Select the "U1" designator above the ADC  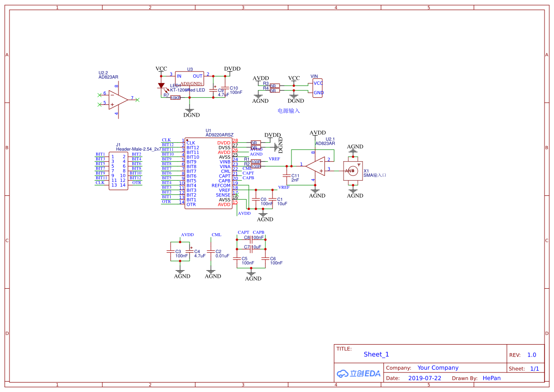[208, 131]
